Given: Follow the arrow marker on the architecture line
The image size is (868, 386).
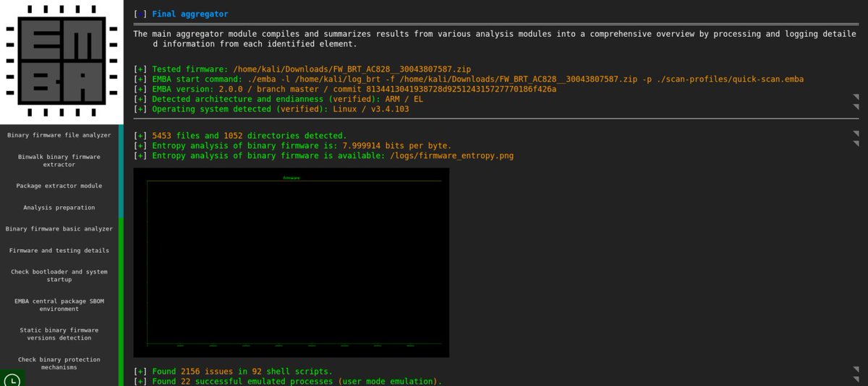Looking at the screenshot, I should 856,97.
